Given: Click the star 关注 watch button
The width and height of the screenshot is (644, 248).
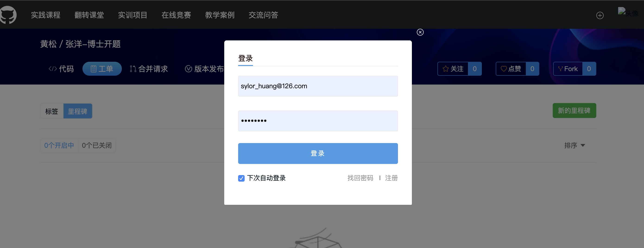Looking at the screenshot, I should point(453,69).
